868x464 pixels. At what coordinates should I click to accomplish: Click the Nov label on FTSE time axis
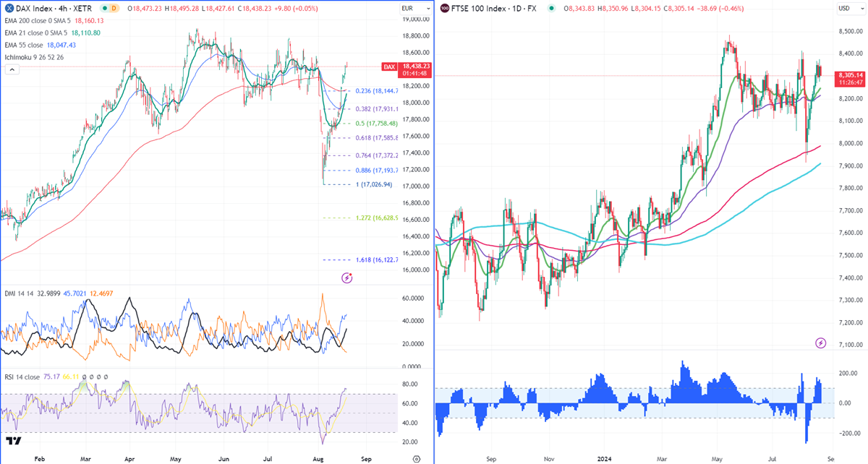coord(549,458)
